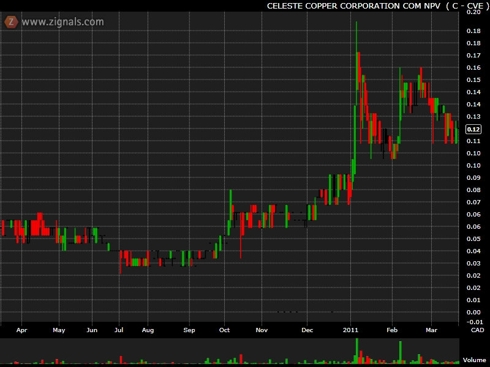Click the 2011 year label on time axis
This screenshot has height=367, width=490.
[x=350, y=330]
